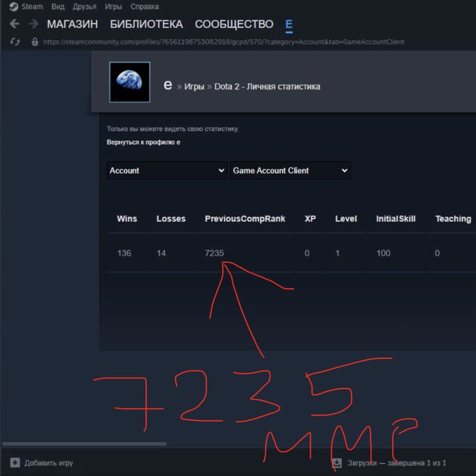Image resolution: width=476 pixels, height=476 pixels.
Task: Click Вернуться к профилю e link
Action: point(143,142)
